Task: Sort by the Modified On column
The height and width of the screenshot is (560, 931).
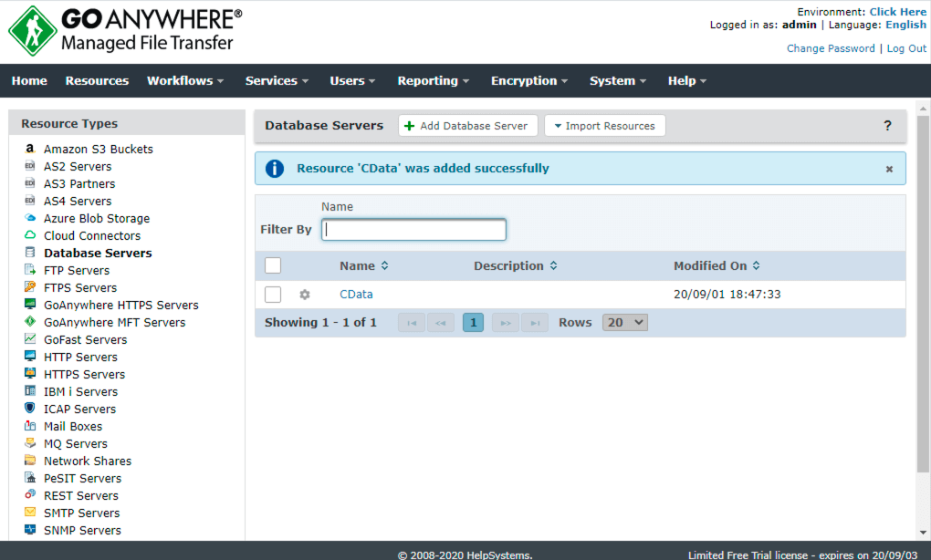Action: 717,265
